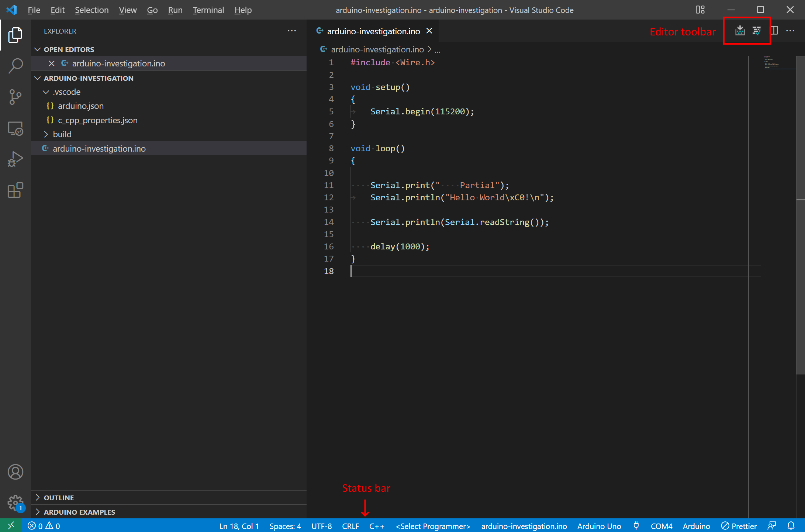Viewport: 805px width, 532px height.
Task: Open the Go menu
Action: point(152,10)
